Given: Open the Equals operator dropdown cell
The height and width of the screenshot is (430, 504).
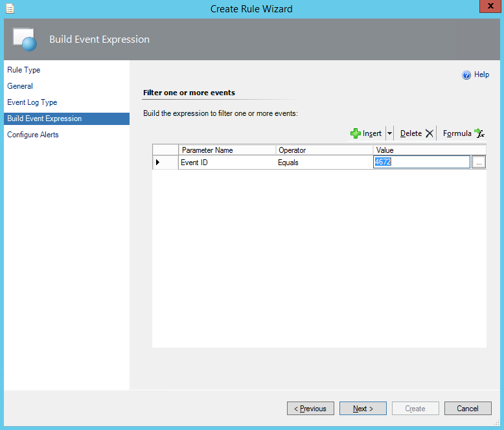Looking at the screenshot, I should pyautogui.click(x=324, y=163).
